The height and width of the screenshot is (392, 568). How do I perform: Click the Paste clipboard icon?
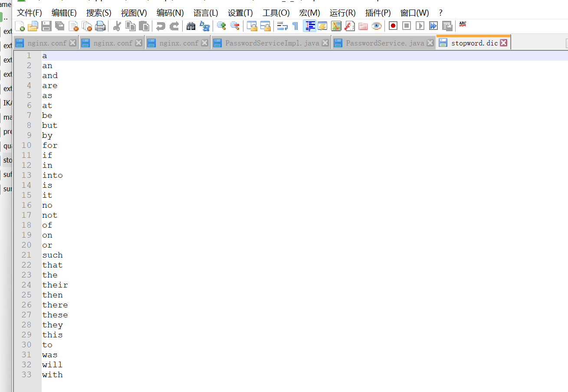pyautogui.click(x=144, y=26)
